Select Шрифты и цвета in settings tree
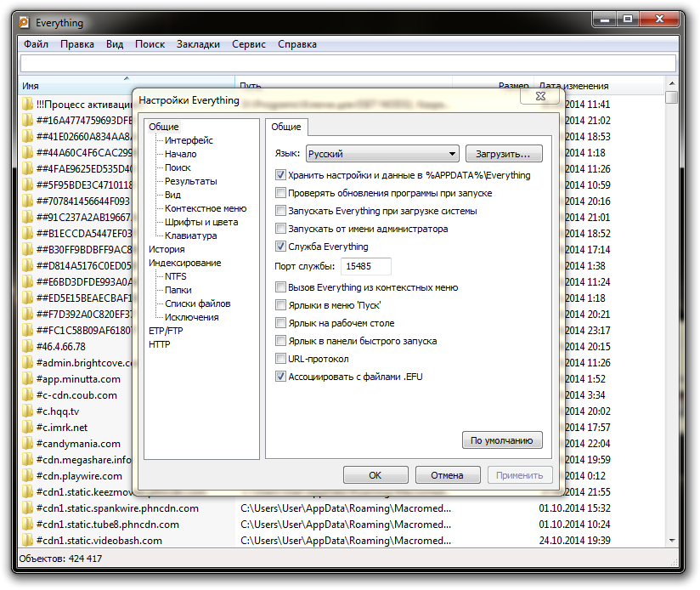The height and width of the screenshot is (590, 700). [x=201, y=222]
